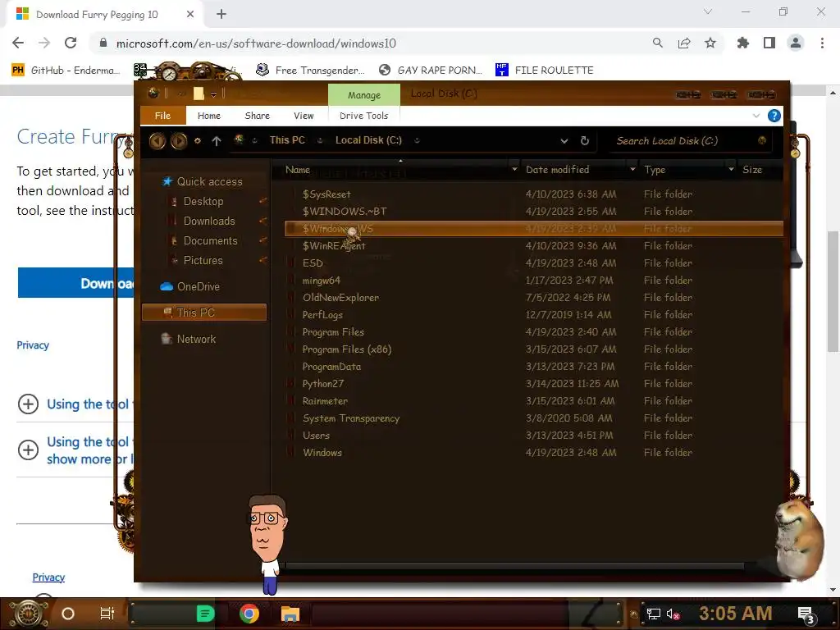Open the Home ribbon tab

(x=209, y=116)
